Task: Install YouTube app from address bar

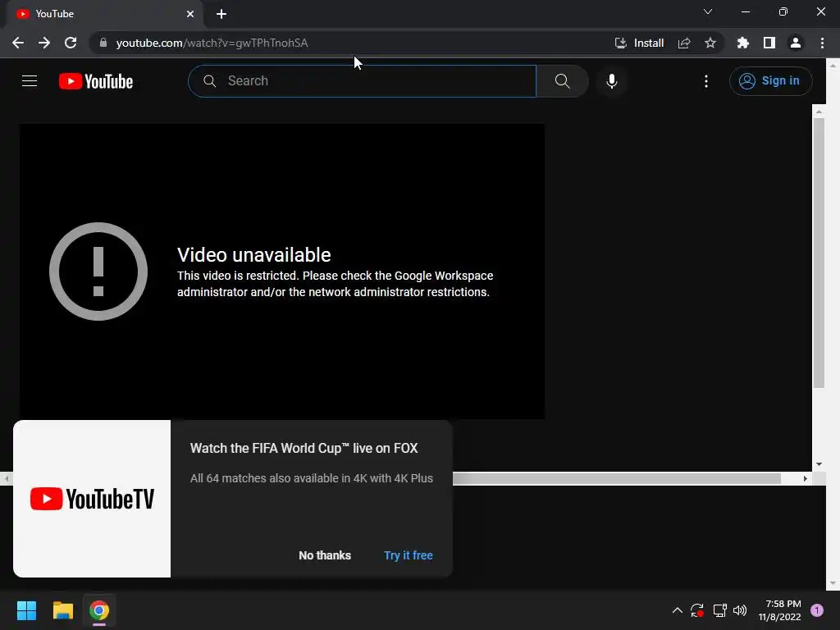Action: click(x=639, y=43)
